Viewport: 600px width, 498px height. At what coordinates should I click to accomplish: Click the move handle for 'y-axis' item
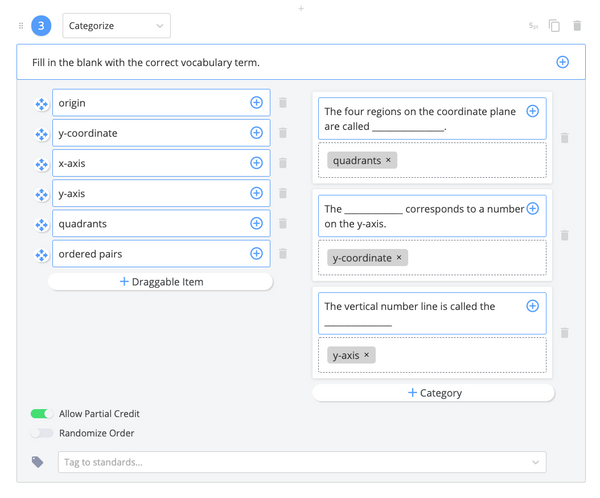[41, 194]
